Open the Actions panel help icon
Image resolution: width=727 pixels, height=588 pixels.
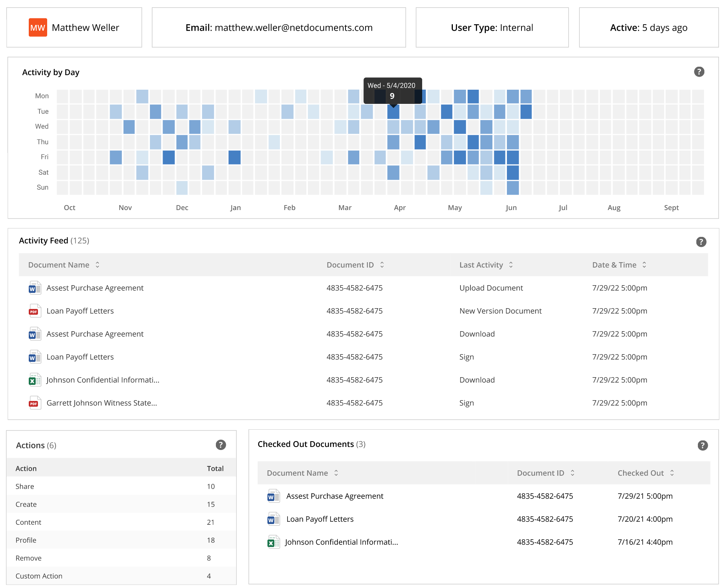[x=220, y=445]
